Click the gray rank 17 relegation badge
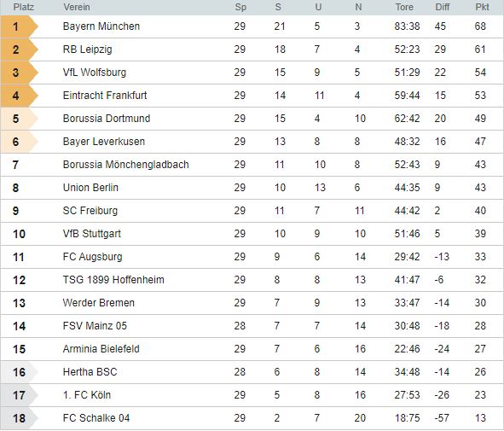The width and height of the screenshot is (504, 431). [x=20, y=395]
